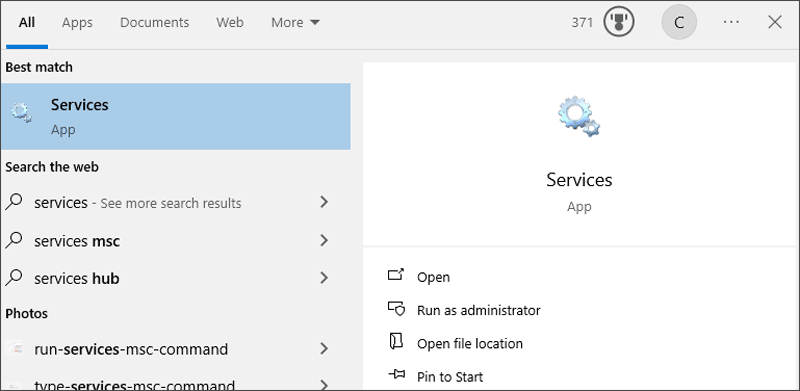The height and width of the screenshot is (391, 800).
Task: Open the rewards trophy badge icon
Action: [x=619, y=22]
